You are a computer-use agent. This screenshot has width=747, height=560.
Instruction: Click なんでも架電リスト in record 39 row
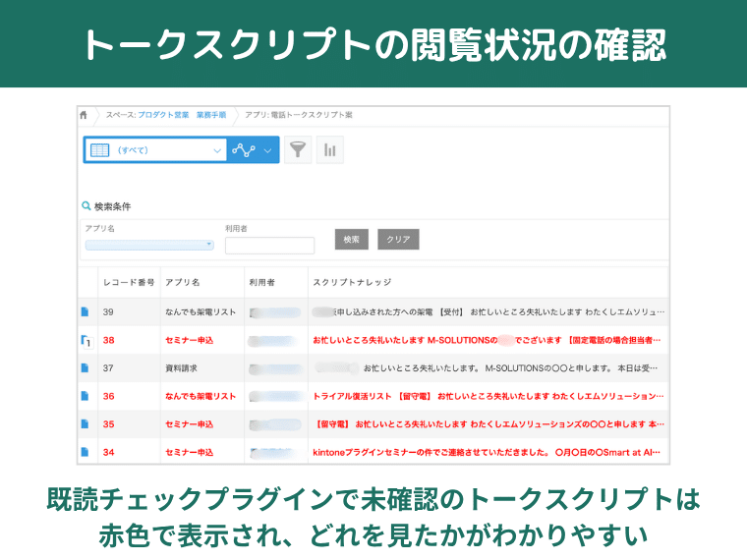pyautogui.click(x=201, y=311)
